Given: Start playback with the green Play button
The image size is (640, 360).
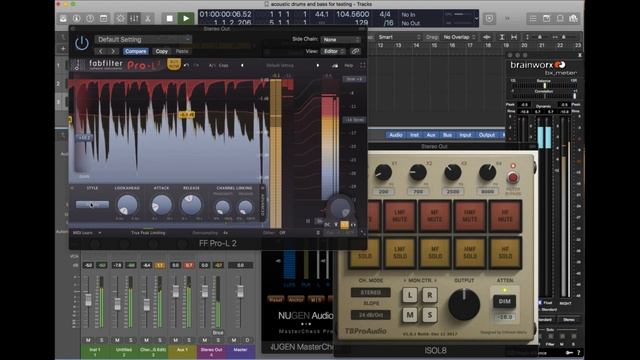Looking at the screenshot, I should coord(186,18).
